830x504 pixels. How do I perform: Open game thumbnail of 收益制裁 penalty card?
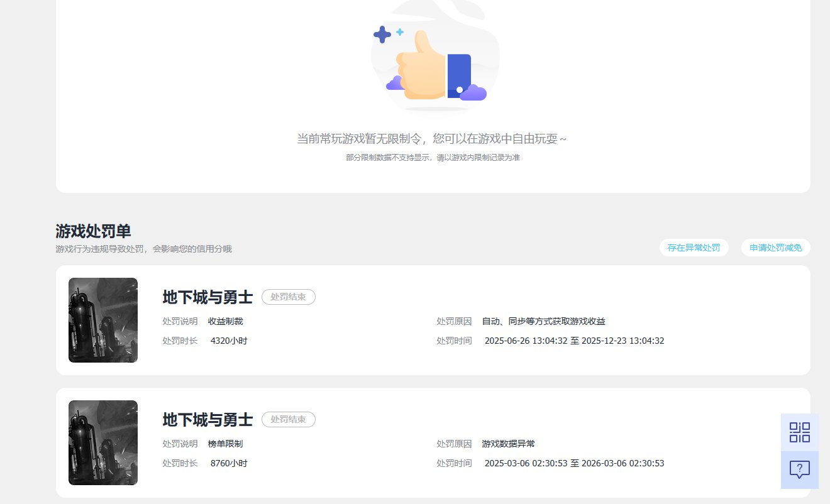coord(103,320)
